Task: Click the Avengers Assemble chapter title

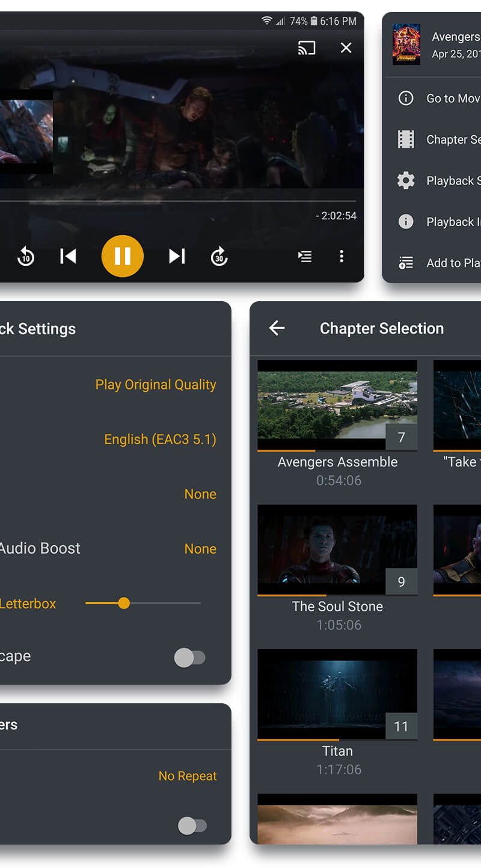Action: (x=337, y=462)
